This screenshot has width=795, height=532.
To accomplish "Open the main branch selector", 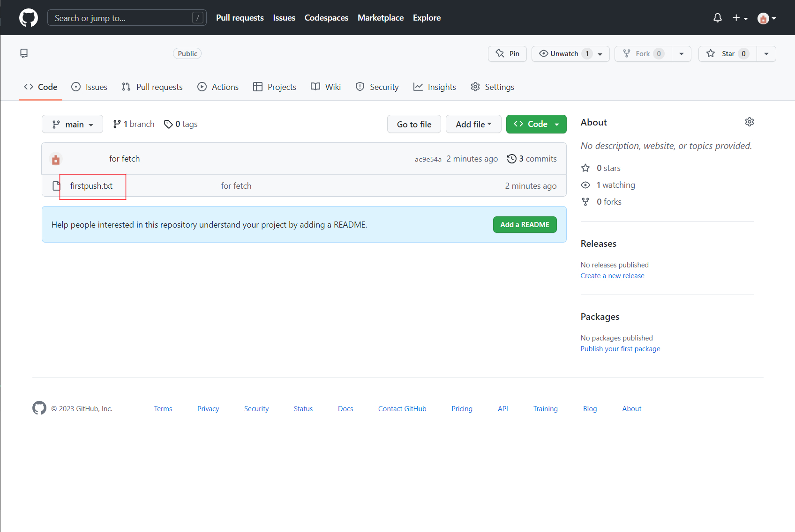I will click(72, 124).
